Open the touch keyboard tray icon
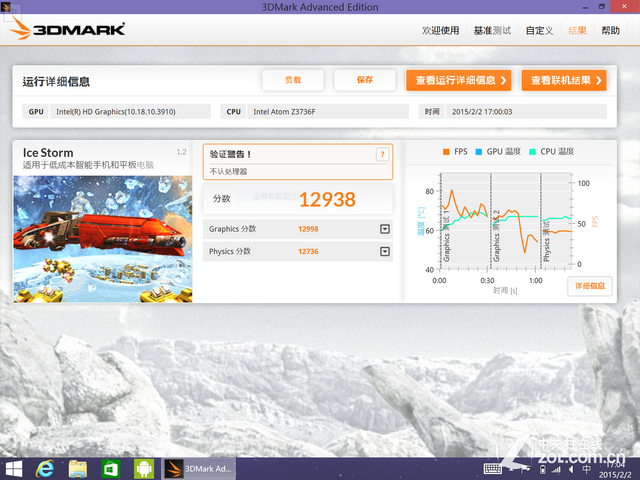 (493, 469)
